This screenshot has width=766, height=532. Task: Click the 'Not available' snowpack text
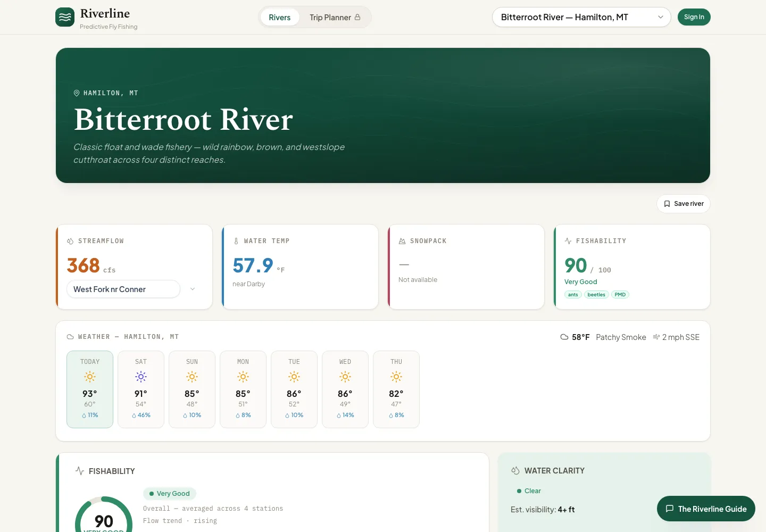(x=418, y=280)
